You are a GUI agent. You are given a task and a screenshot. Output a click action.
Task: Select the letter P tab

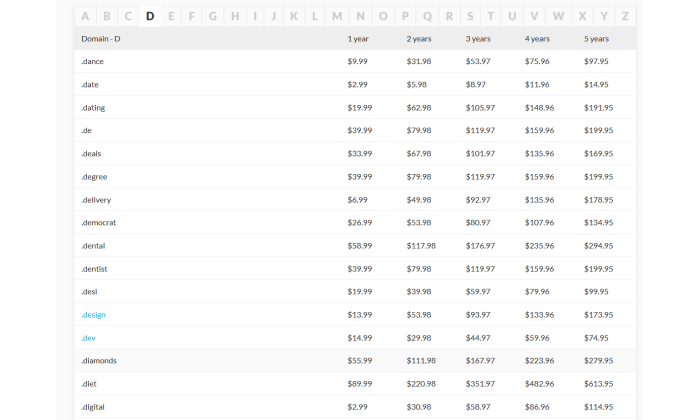pos(405,17)
